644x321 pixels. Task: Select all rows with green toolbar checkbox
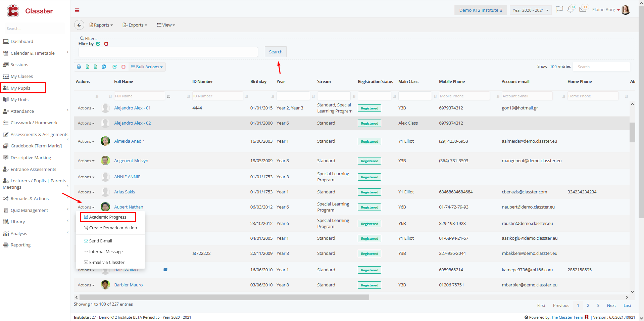114,67
